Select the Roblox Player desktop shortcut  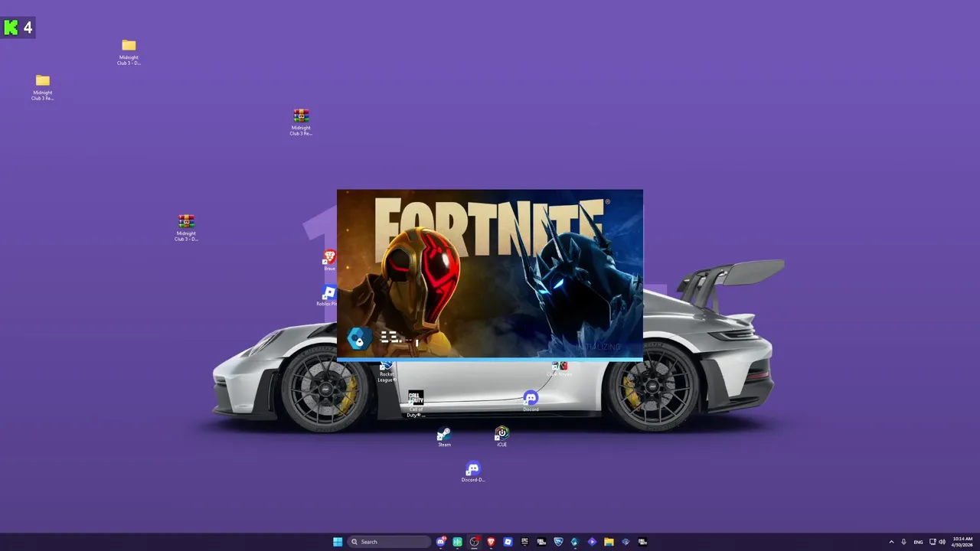tap(328, 295)
